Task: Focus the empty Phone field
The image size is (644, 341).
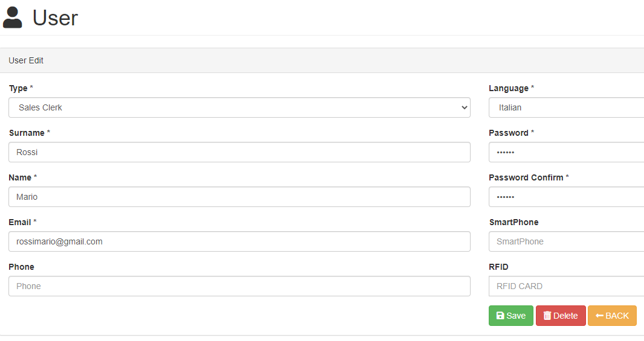Action: tap(239, 287)
